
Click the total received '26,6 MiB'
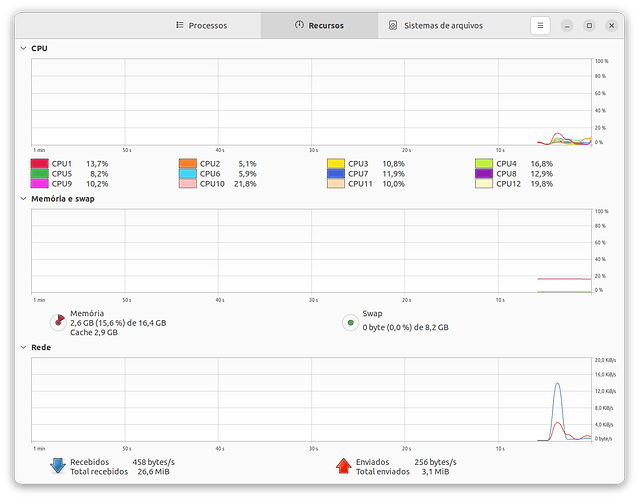pos(153,472)
